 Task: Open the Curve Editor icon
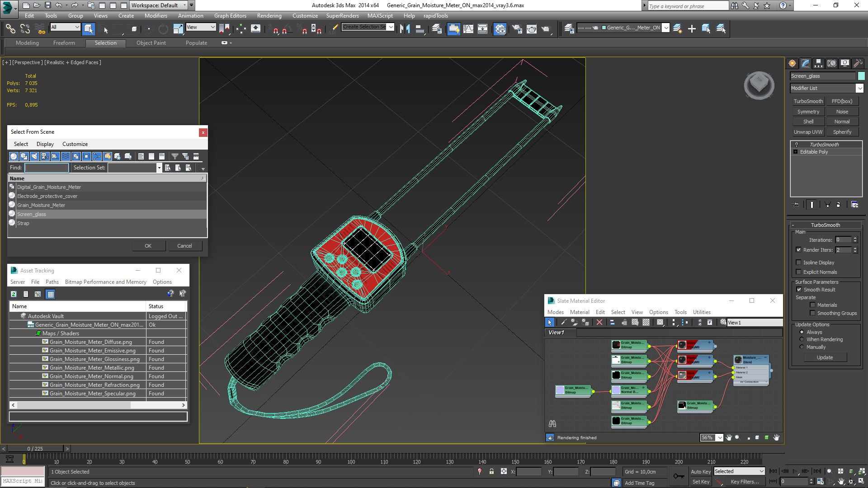pyautogui.click(x=468, y=29)
